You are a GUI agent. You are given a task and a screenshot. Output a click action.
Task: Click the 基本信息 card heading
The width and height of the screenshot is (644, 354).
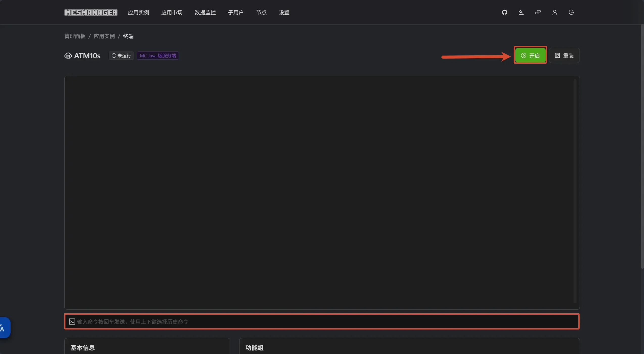[x=83, y=348]
